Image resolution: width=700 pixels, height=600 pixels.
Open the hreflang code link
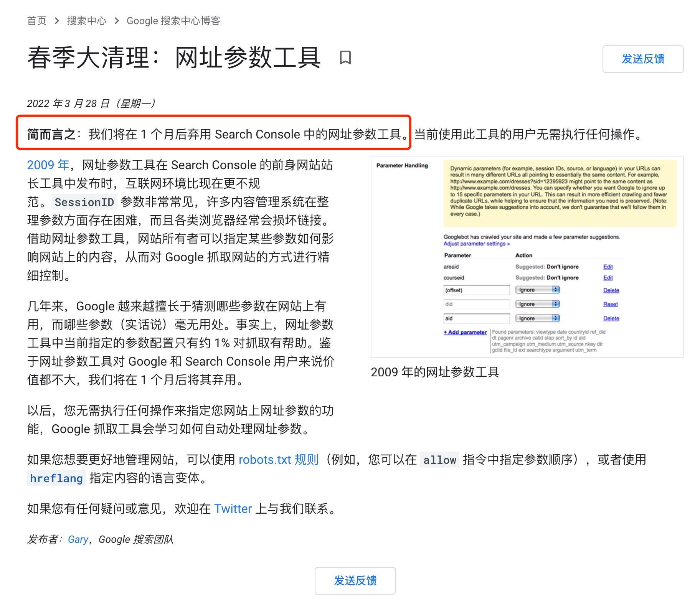pos(56,478)
